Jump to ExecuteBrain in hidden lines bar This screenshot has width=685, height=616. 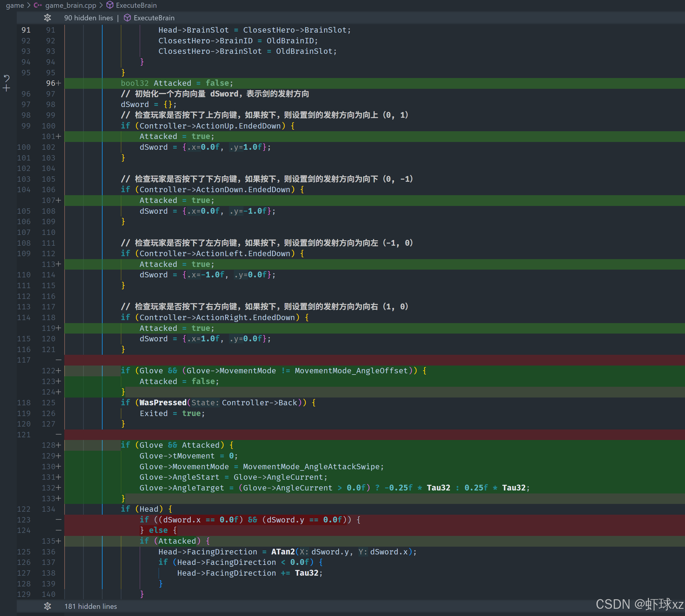pyautogui.click(x=154, y=18)
